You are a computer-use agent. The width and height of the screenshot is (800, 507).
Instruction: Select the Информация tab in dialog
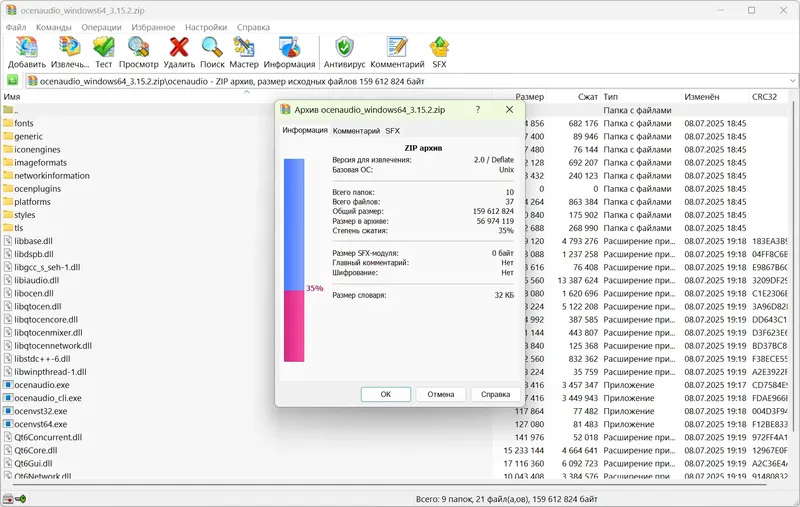point(305,130)
